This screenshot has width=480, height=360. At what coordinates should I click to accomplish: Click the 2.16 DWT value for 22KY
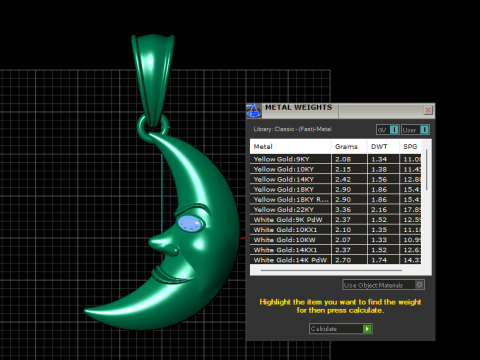click(379, 209)
